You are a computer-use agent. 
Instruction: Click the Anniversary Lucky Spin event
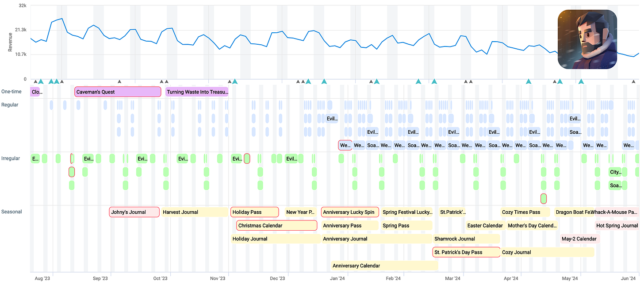[x=350, y=212]
